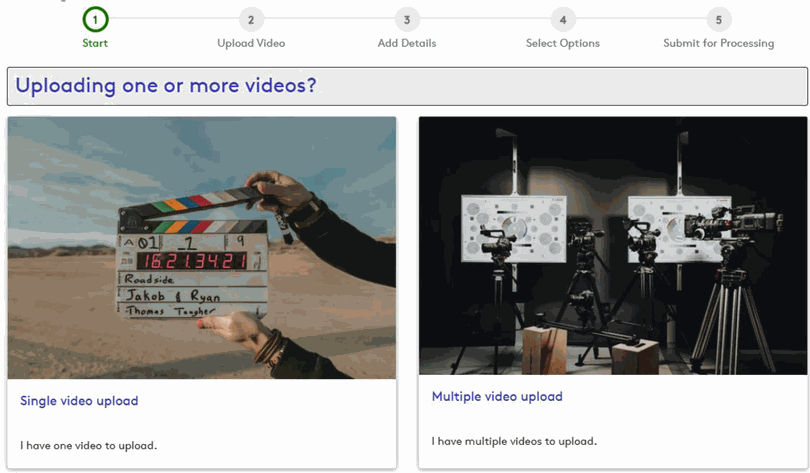Image resolution: width=810 pixels, height=473 pixels.
Task: Click the step 4 circle icon
Action: click(563, 20)
